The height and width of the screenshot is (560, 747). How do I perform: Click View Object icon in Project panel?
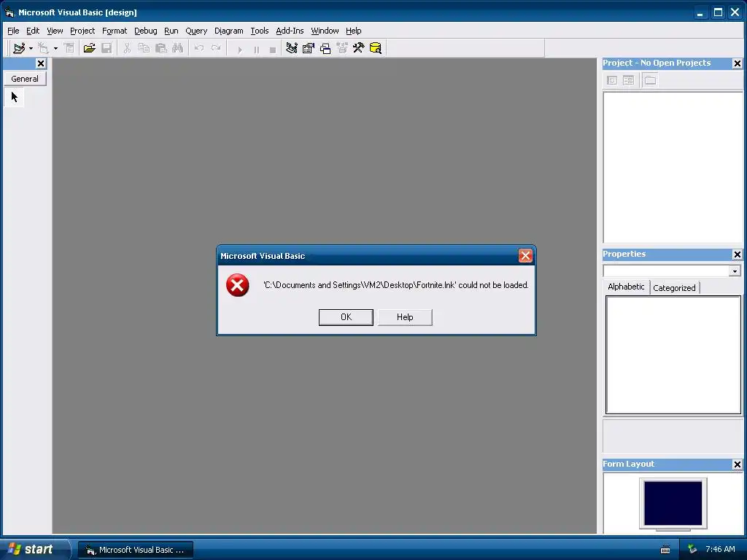(x=628, y=80)
